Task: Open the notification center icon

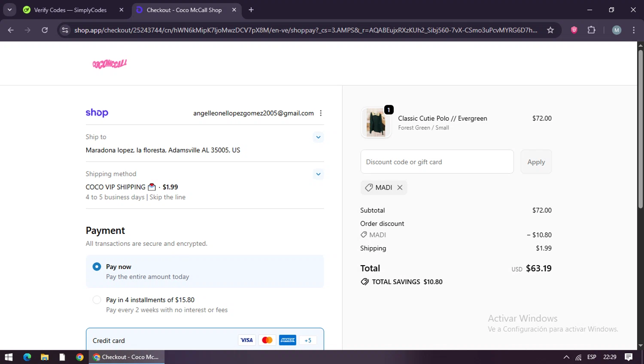Action: click(x=629, y=357)
